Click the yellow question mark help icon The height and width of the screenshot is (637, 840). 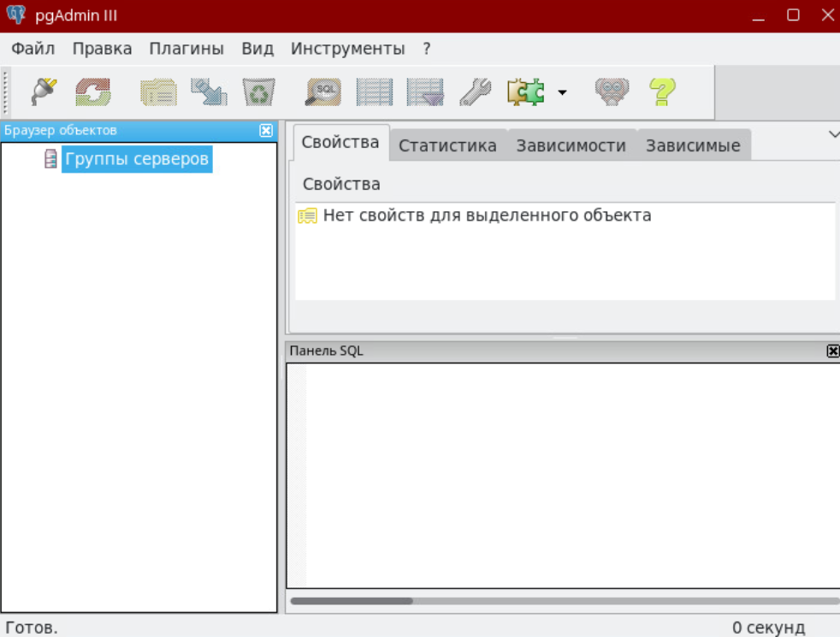662,91
